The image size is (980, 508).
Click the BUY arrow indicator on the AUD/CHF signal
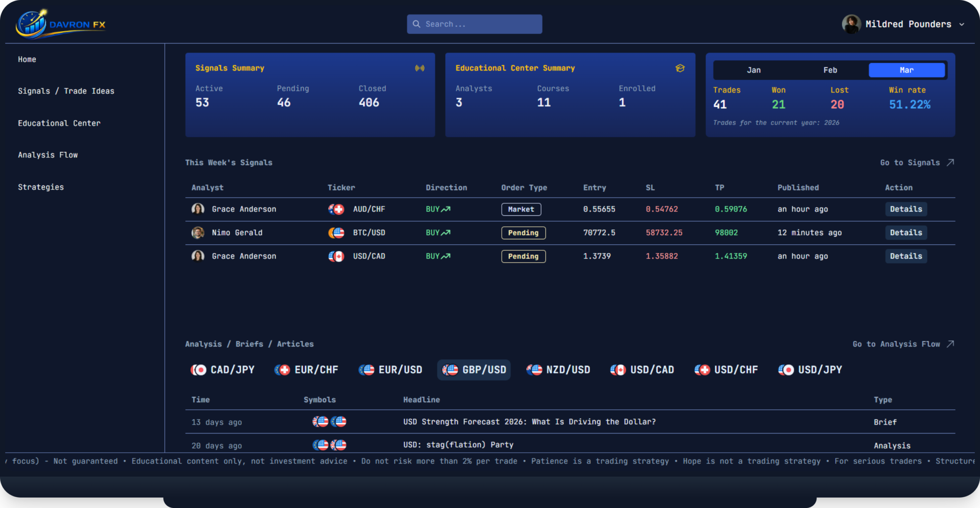445,209
